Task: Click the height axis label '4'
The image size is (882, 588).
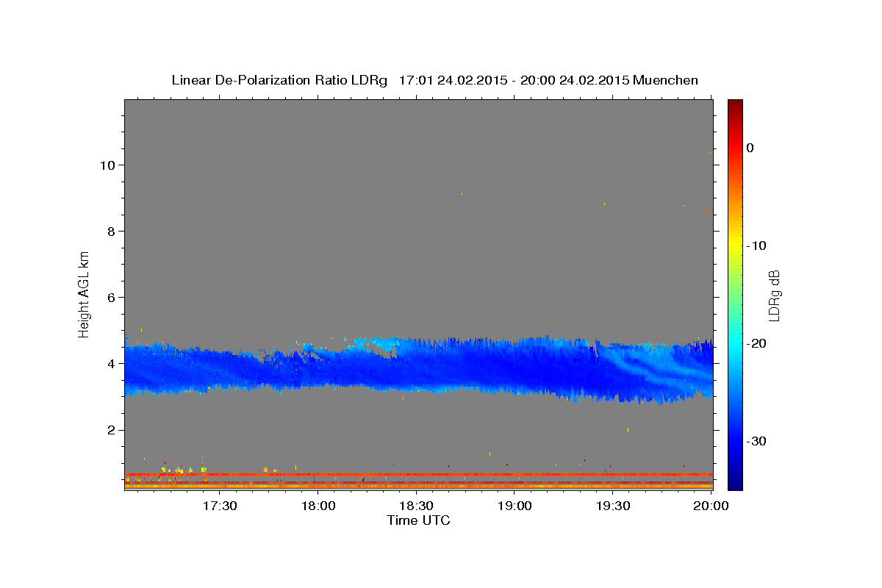Action: point(111,363)
